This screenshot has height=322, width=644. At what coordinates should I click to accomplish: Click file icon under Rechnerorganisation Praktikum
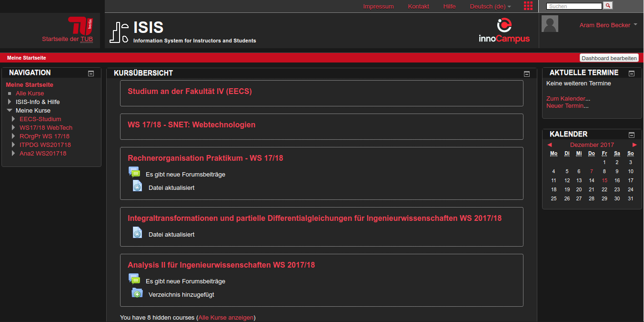(x=137, y=186)
